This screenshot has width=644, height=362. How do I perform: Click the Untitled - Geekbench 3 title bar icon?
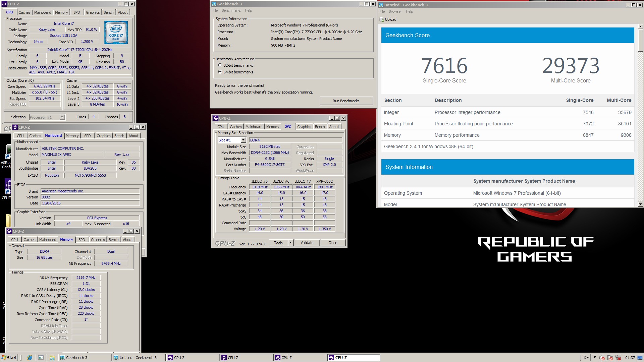click(x=381, y=5)
